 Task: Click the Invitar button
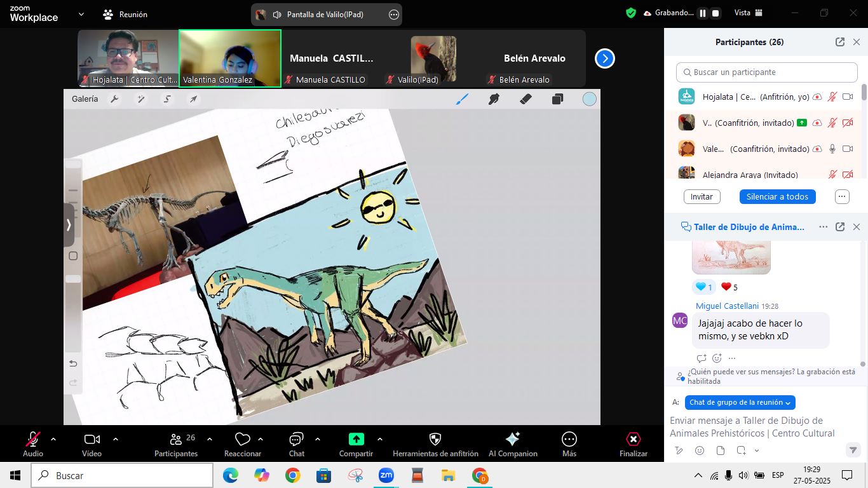[x=702, y=196]
